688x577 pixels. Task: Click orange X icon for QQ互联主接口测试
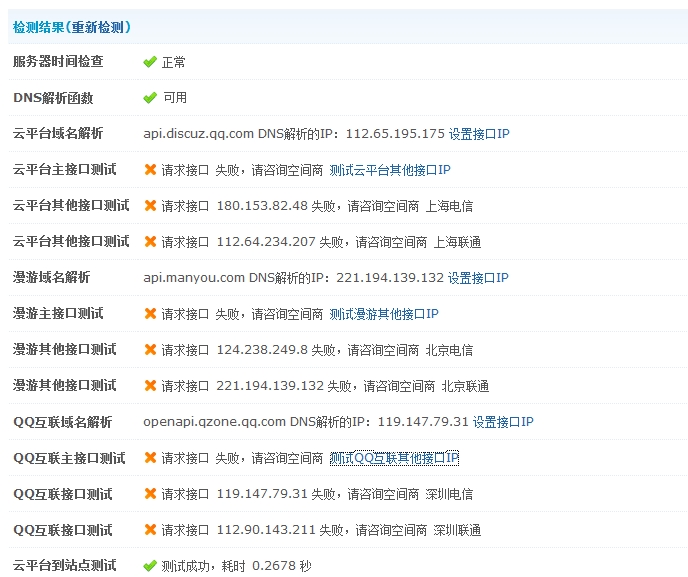click(150, 458)
